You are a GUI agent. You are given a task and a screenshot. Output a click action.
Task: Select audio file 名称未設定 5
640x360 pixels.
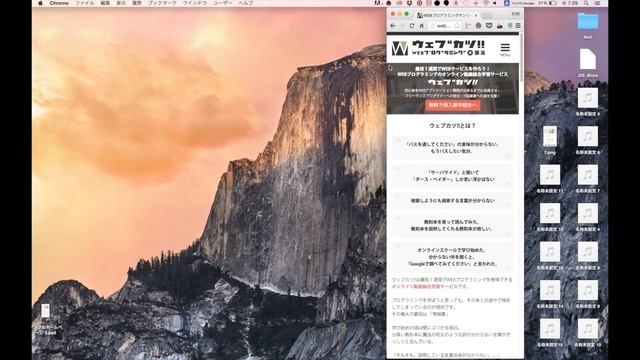point(588,101)
